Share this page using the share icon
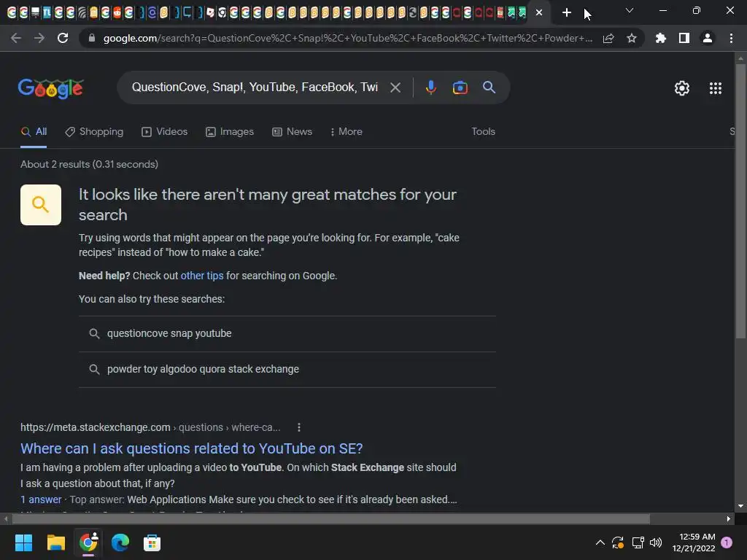 608,39
